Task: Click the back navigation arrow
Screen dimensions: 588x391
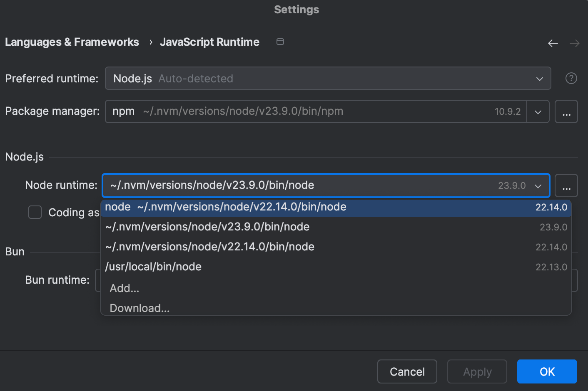Action: tap(553, 43)
